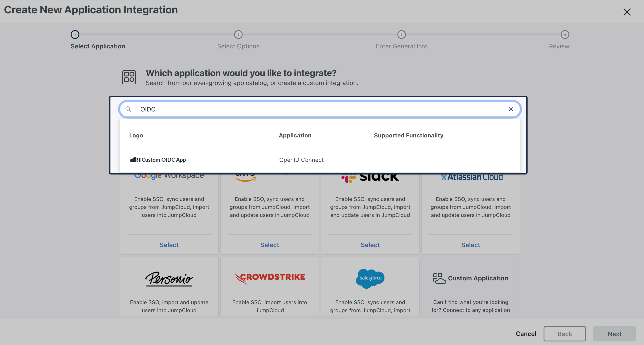Select the Slack integration
The width and height of the screenshot is (644, 345).
click(x=370, y=245)
